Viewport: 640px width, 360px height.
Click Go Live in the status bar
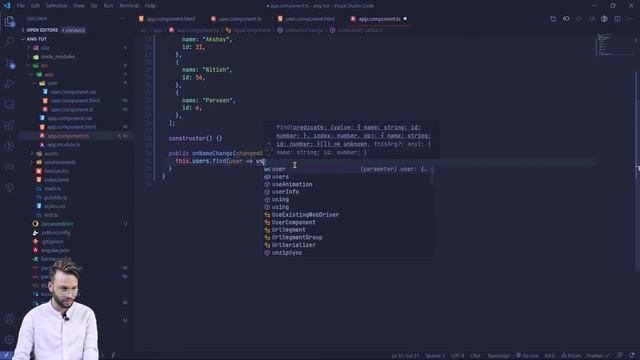527,356
